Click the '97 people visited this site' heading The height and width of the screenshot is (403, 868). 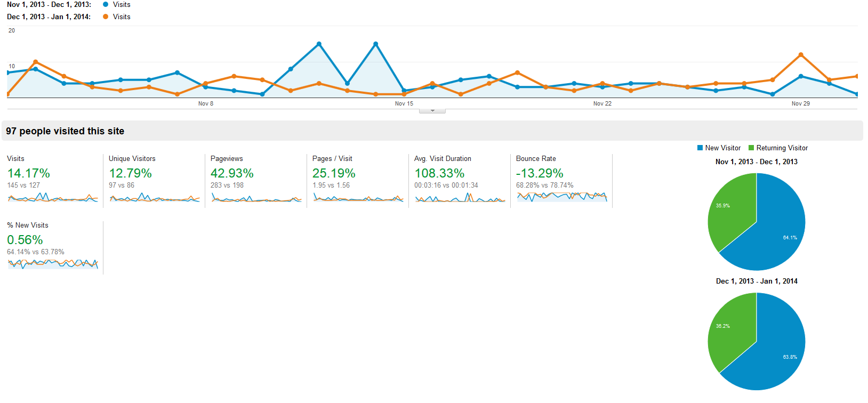tap(65, 131)
